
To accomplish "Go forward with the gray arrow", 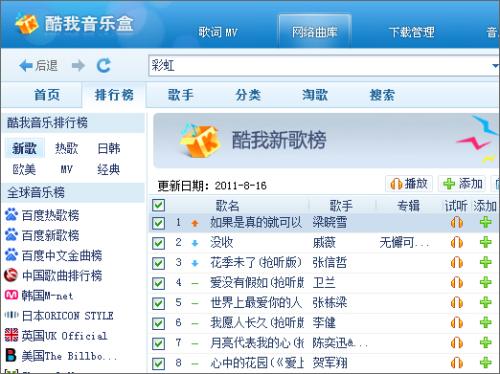I will pyautogui.click(x=78, y=66).
